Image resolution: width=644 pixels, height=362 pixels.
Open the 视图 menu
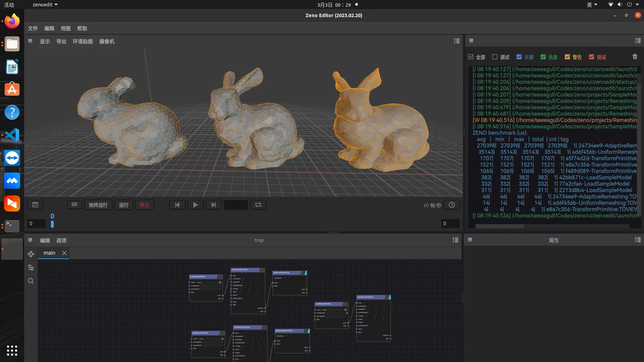tap(66, 28)
